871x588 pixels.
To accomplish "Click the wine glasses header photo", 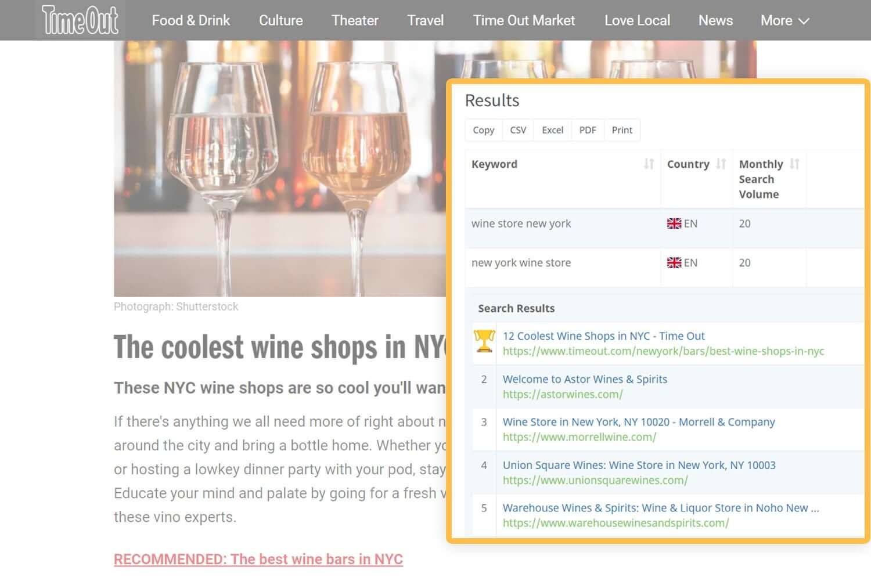I will (279, 168).
